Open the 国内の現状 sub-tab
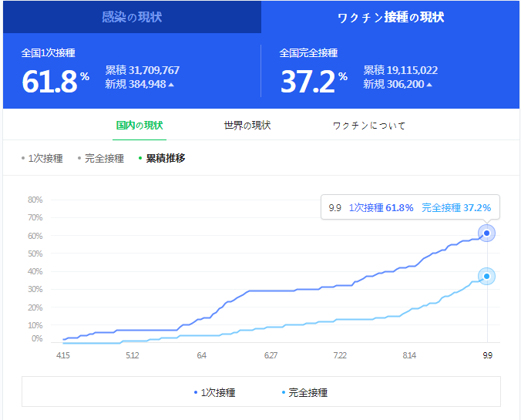 [x=139, y=126]
